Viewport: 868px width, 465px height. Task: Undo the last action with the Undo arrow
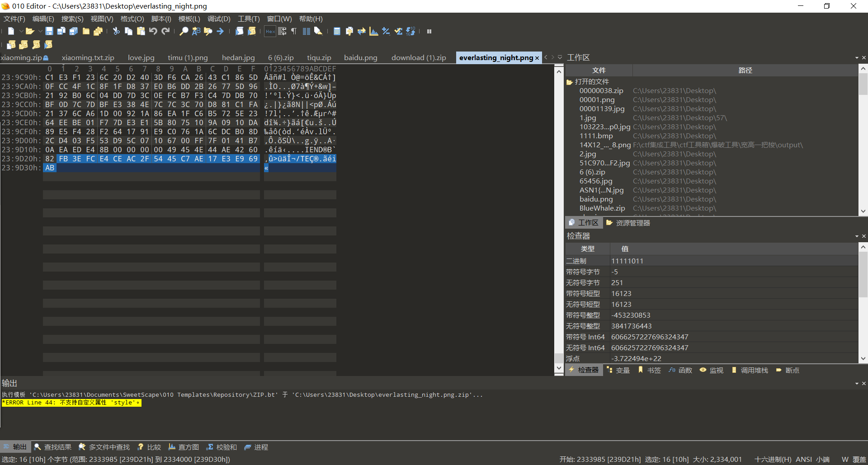point(153,31)
